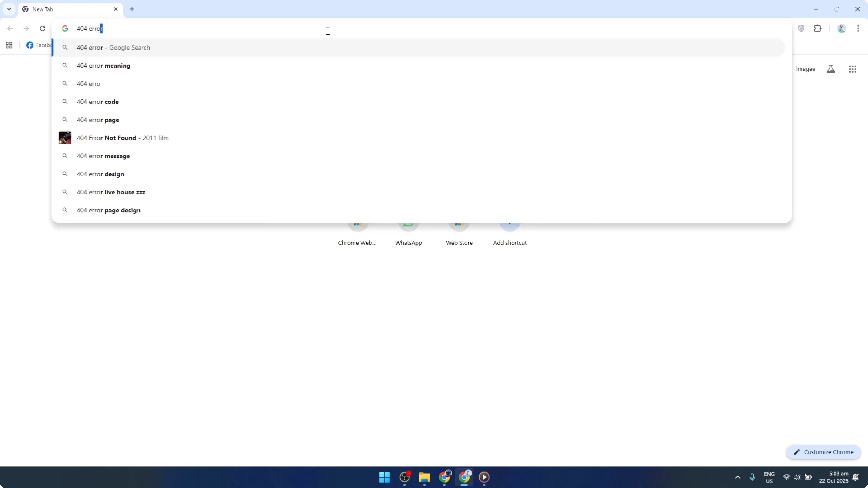Open the Extensions puzzle icon
Viewport: 868px width, 488px height.
click(x=818, y=28)
